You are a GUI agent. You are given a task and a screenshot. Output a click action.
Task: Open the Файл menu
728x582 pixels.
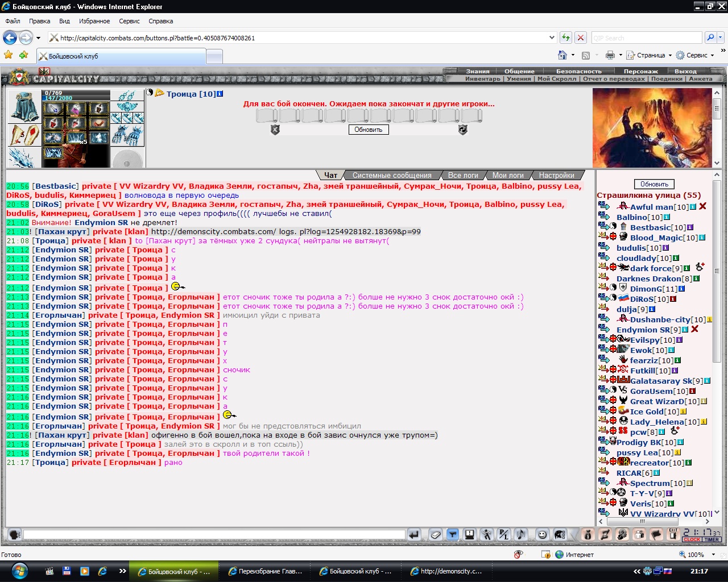(x=13, y=21)
